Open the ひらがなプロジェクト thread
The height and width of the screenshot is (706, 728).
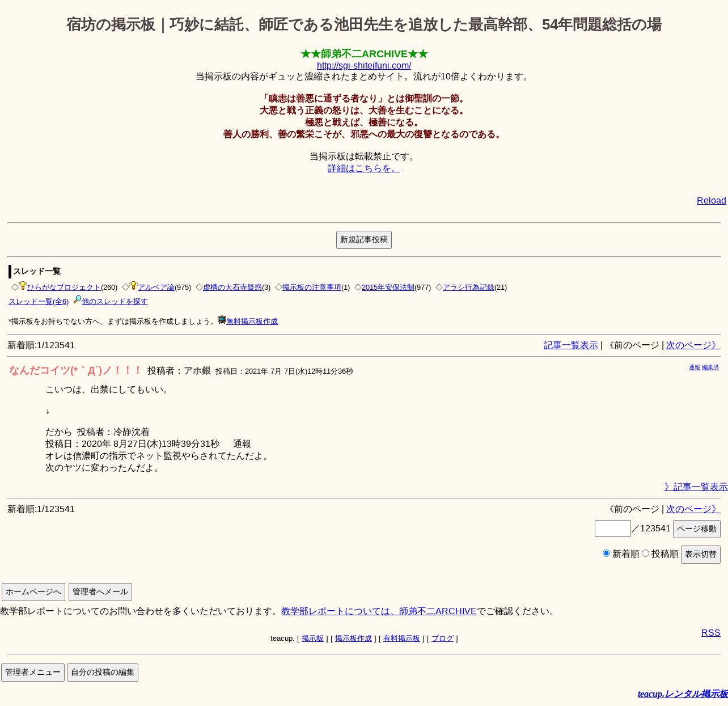click(64, 288)
